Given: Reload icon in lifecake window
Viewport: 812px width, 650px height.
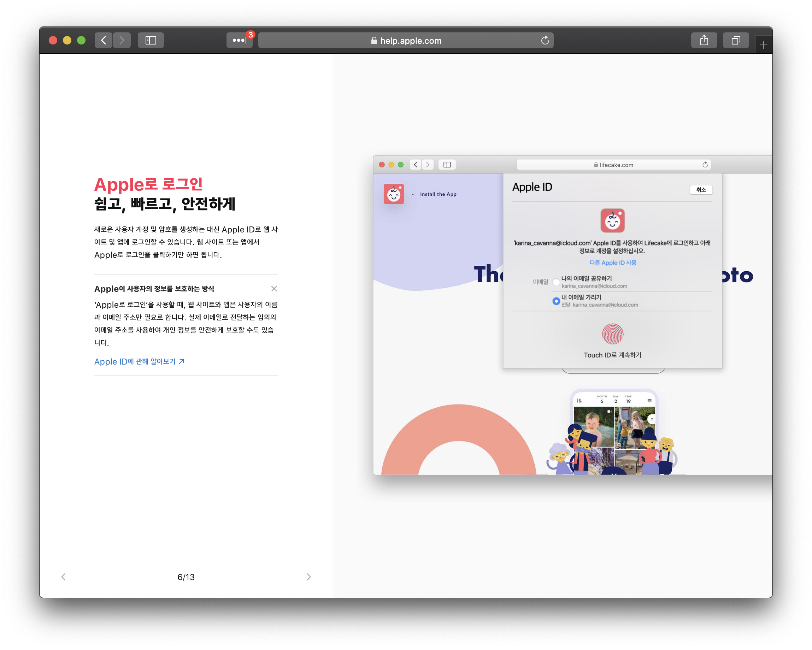Looking at the screenshot, I should [705, 165].
